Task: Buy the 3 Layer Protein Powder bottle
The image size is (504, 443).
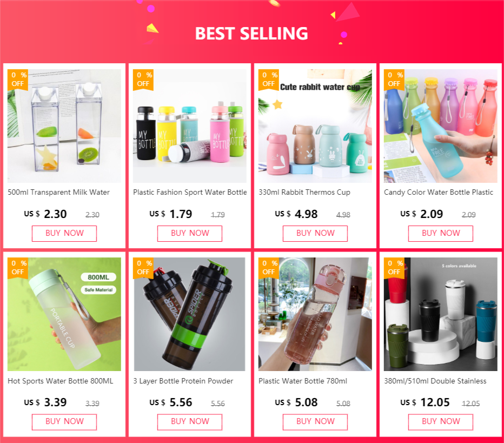Action: [x=190, y=422]
